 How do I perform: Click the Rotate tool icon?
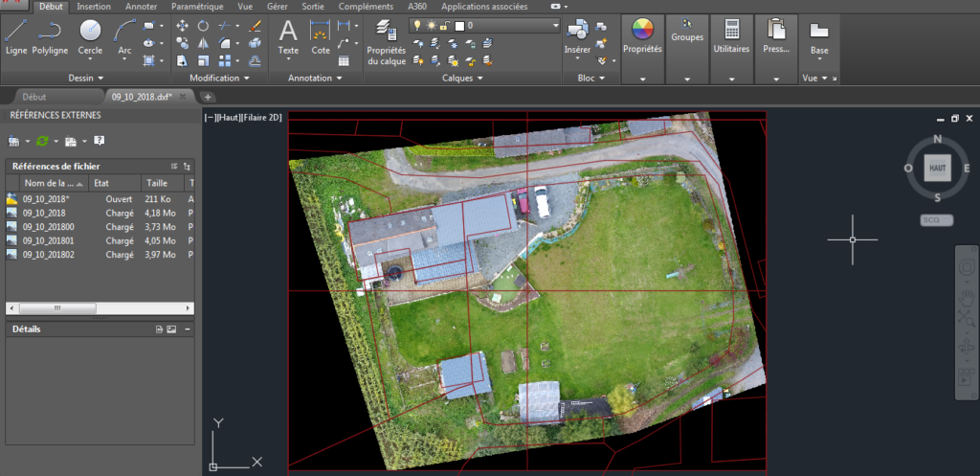click(x=203, y=26)
